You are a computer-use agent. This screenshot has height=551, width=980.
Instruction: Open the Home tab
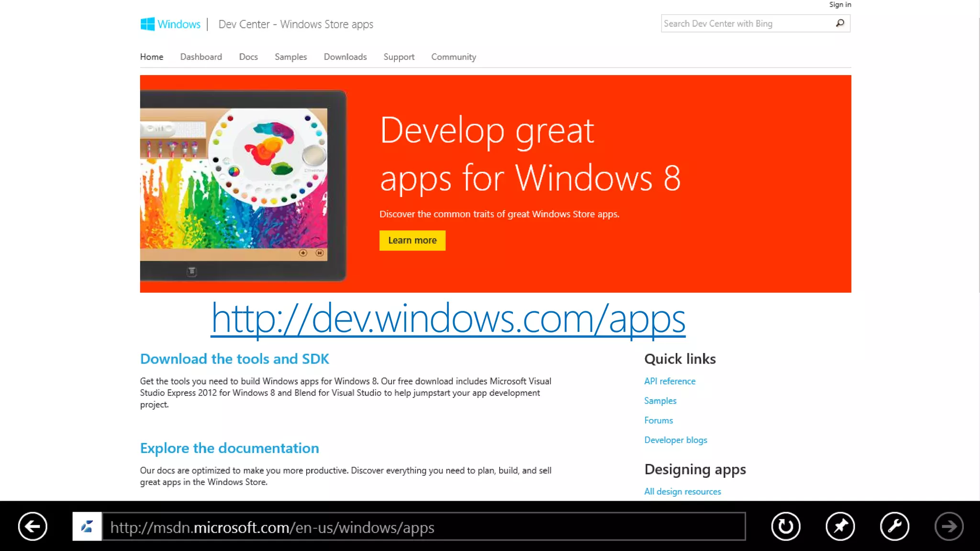pos(152,57)
